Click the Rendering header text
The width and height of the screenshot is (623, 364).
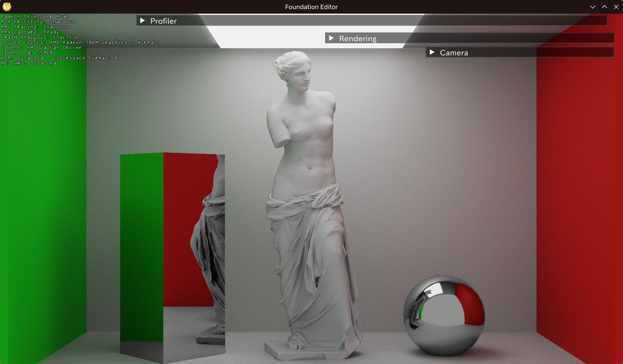[358, 39]
